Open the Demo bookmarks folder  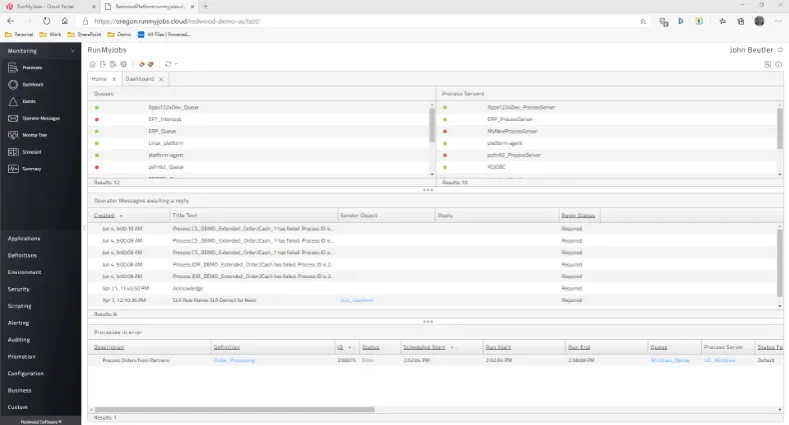click(119, 35)
